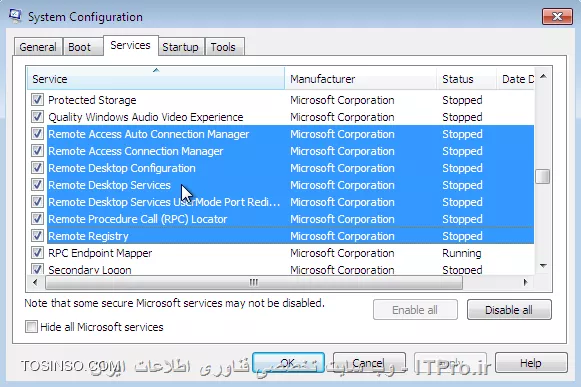Screen dimensions: 581x387
Task: Click the horizontal scrollbar thumb
Action: pyautogui.click(x=254, y=282)
